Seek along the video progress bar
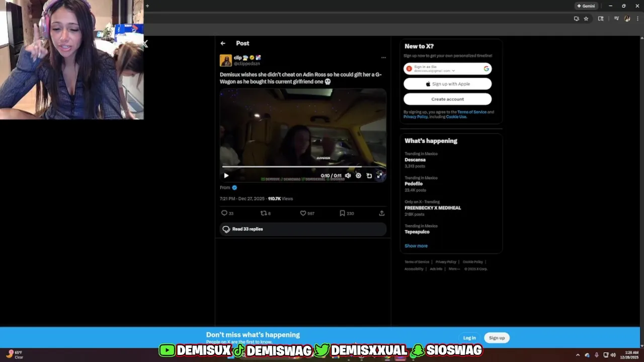Image resolution: width=644 pixels, height=362 pixels. pos(303,166)
